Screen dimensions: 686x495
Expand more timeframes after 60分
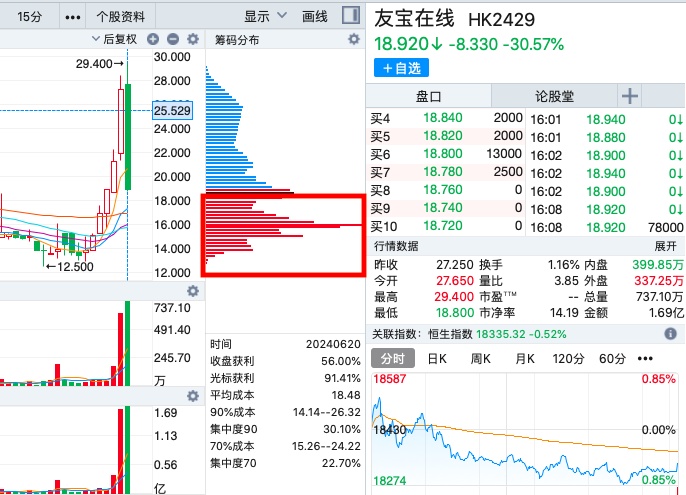click(x=645, y=358)
